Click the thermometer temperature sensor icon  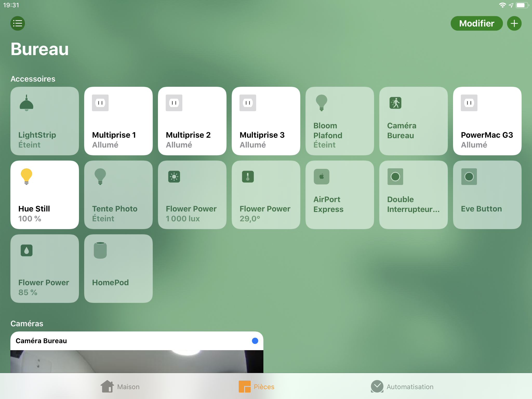248,177
